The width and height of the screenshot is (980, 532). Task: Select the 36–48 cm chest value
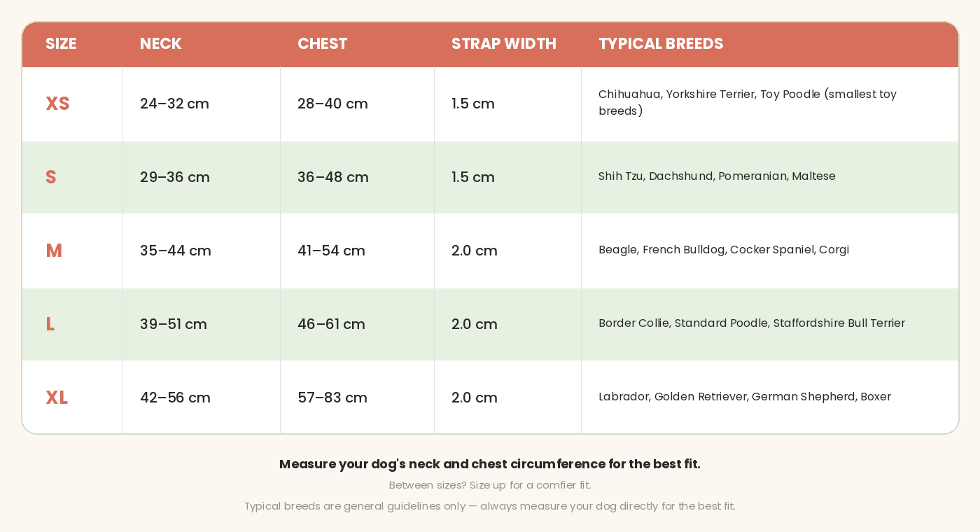(x=333, y=177)
